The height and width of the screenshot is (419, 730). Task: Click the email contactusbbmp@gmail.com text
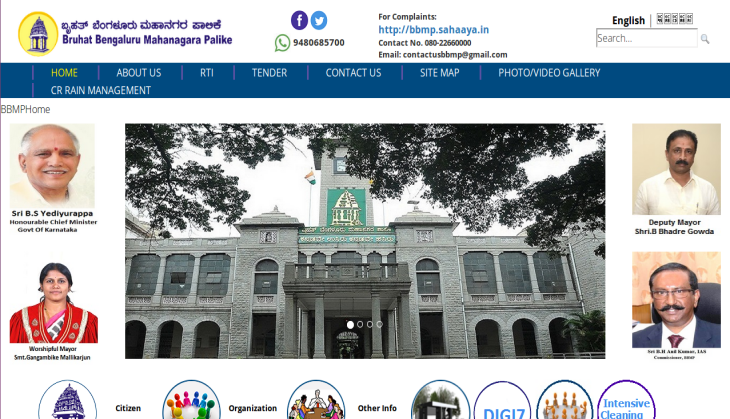click(x=443, y=54)
